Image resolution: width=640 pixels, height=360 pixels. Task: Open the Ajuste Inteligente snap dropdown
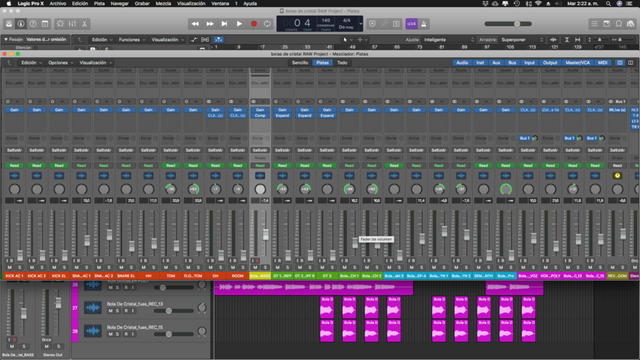coord(449,40)
